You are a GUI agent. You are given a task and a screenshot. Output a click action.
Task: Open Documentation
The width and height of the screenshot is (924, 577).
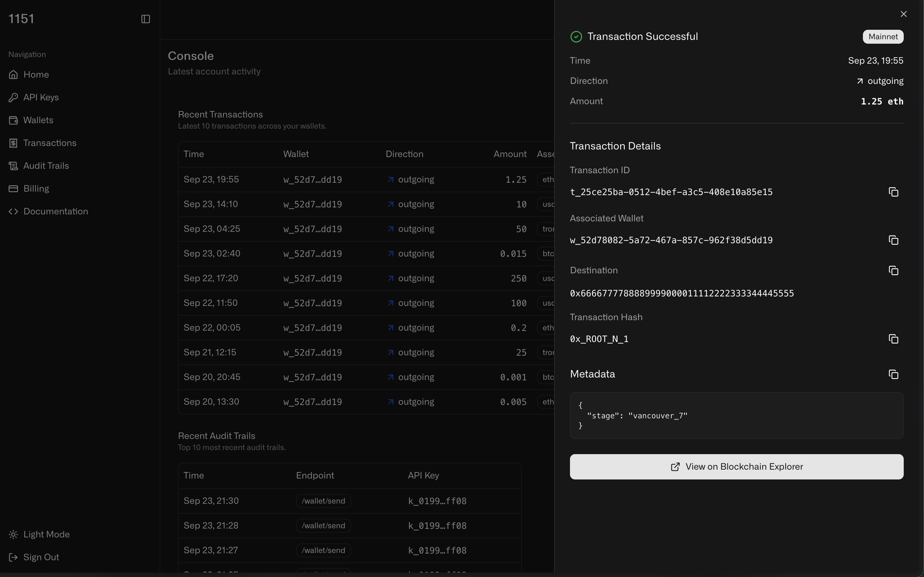coord(48,212)
